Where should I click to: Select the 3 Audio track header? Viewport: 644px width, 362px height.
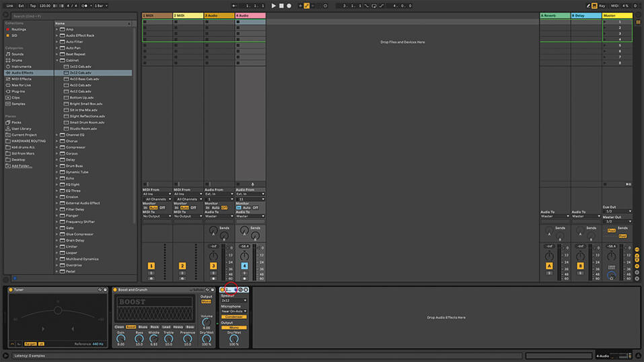(x=219, y=15)
